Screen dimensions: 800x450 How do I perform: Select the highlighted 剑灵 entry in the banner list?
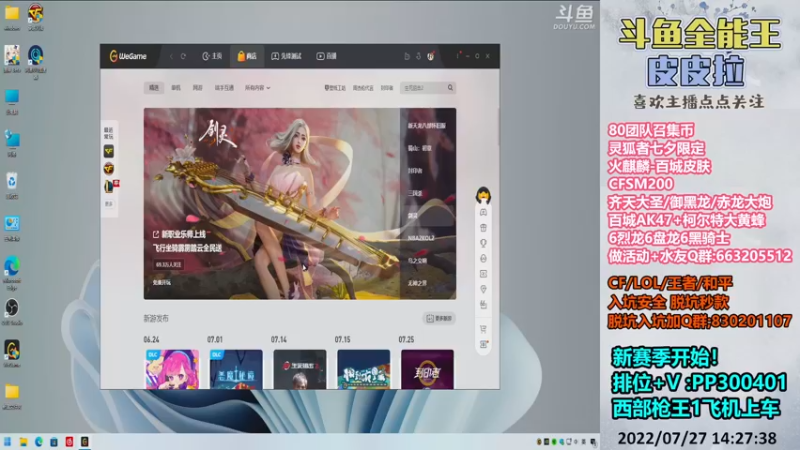[428, 215]
